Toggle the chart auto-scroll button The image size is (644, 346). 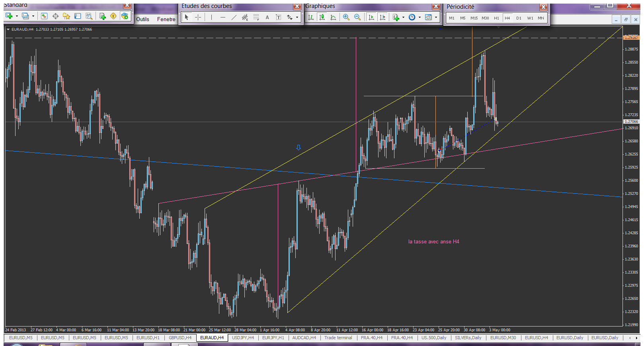click(371, 17)
